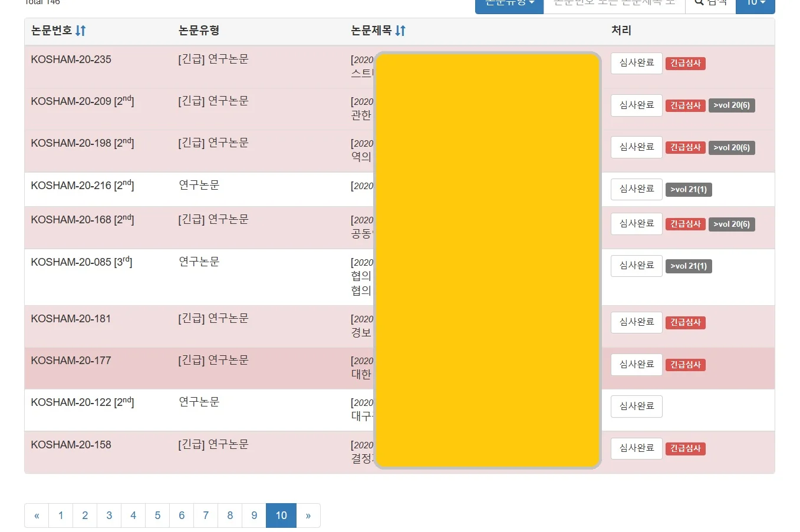Select paper number KOSHAM-20-168 [2nd]
The width and height of the screenshot is (800, 532).
pos(83,220)
